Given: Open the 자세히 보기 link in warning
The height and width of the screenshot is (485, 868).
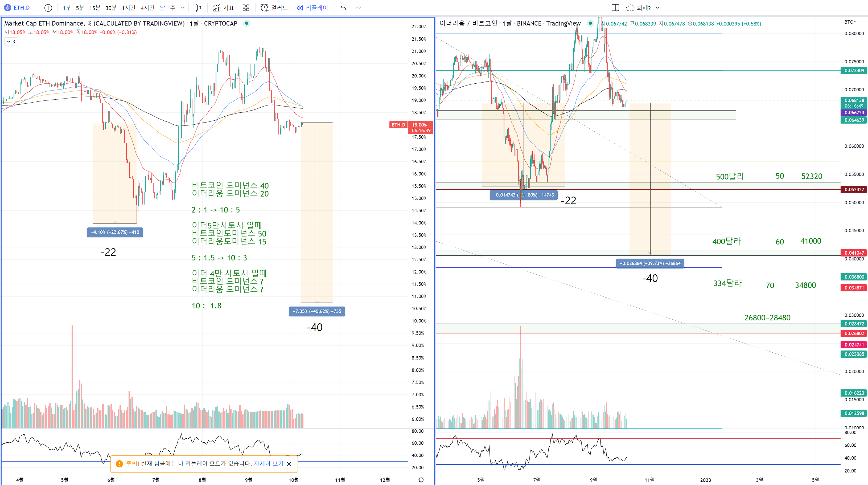Looking at the screenshot, I should click(x=268, y=464).
